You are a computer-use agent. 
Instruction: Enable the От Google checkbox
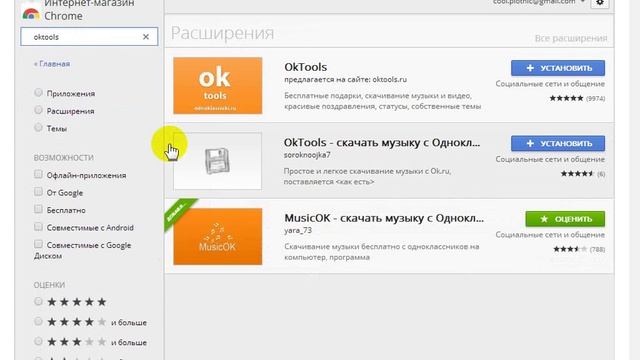click(x=38, y=192)
